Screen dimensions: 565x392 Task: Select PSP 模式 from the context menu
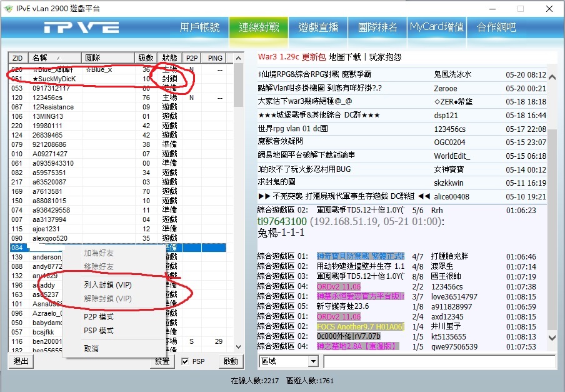[99, 331]
